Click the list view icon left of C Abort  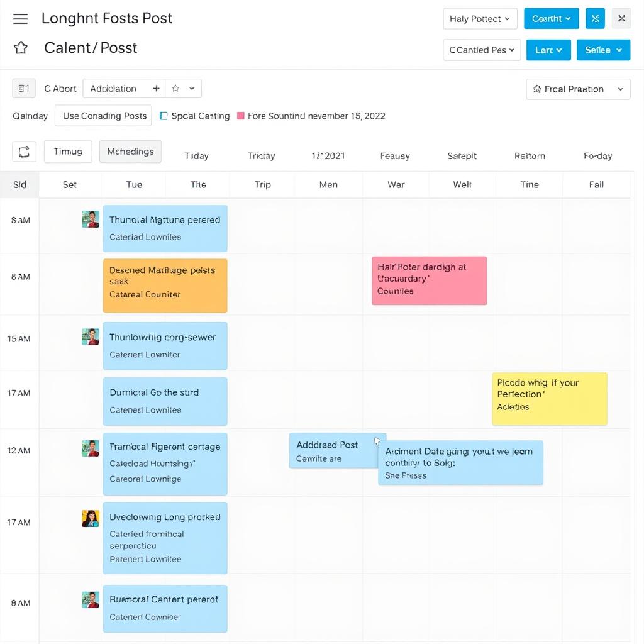pos(23,88)
